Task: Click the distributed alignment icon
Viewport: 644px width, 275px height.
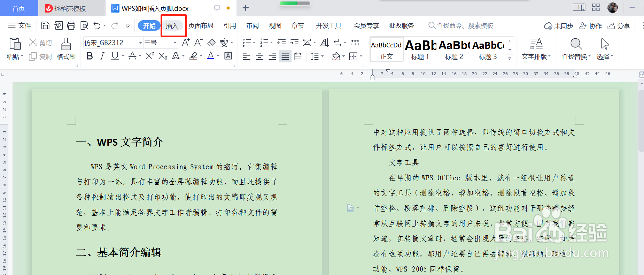Action: pos(298,56)
